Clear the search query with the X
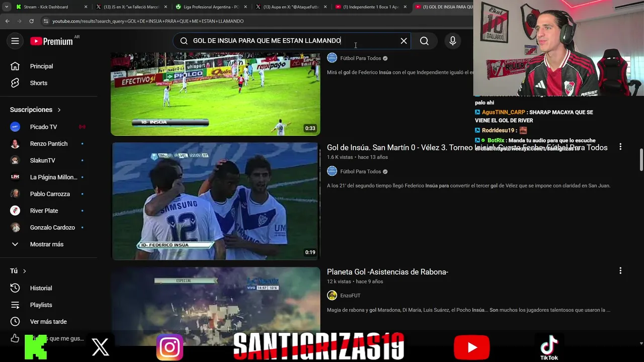 pyautogui.click(x=404, y=41)
